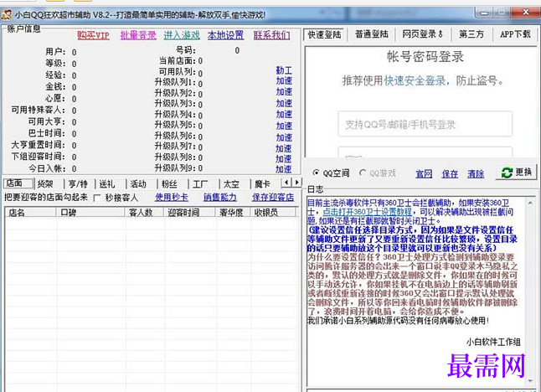Select the 工厂 tab
The width and height of the screenshot is (541, 392).
pos(204,184)
